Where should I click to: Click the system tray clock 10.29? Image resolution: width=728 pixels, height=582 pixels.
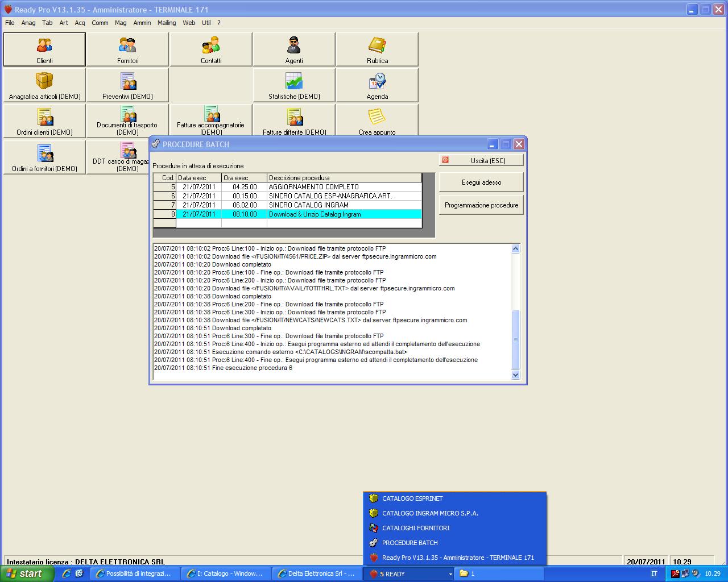tap(713, 573)
